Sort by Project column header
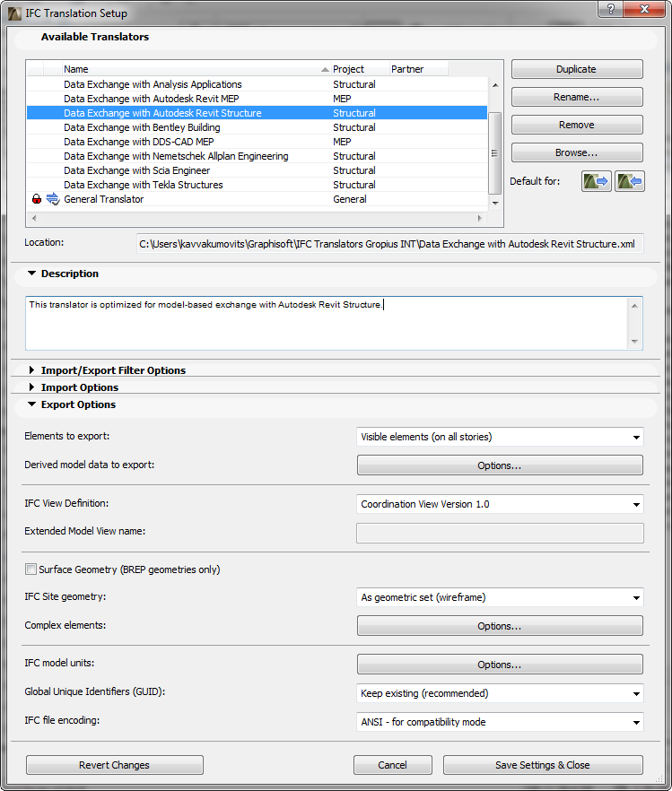The width and height of the screenshot is (672, 791). coord(360,69)
